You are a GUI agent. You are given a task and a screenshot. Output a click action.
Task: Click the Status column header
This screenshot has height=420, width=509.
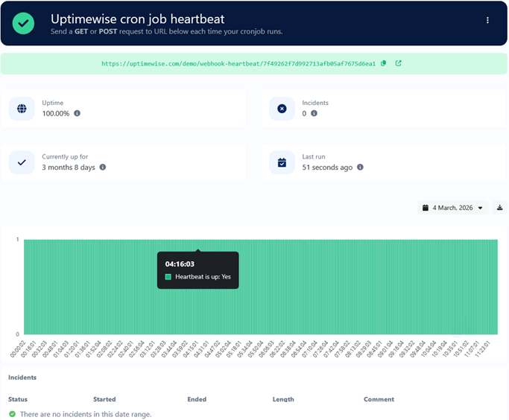point(18,399)
